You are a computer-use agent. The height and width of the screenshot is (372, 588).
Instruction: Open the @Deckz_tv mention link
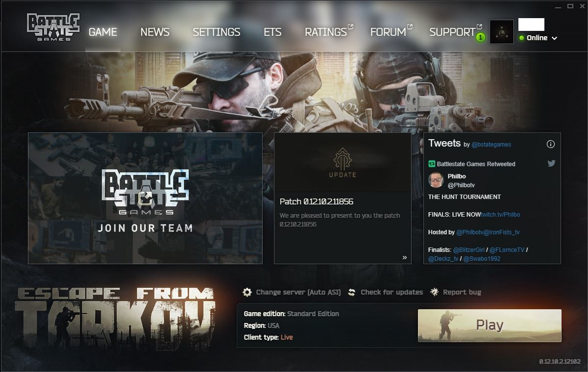tap(443, 259)
